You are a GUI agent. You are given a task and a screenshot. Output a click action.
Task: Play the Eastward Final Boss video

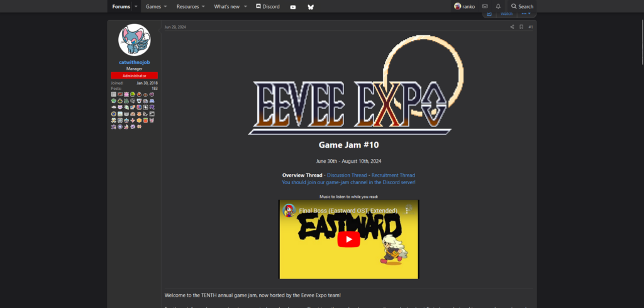coord(348,239)
